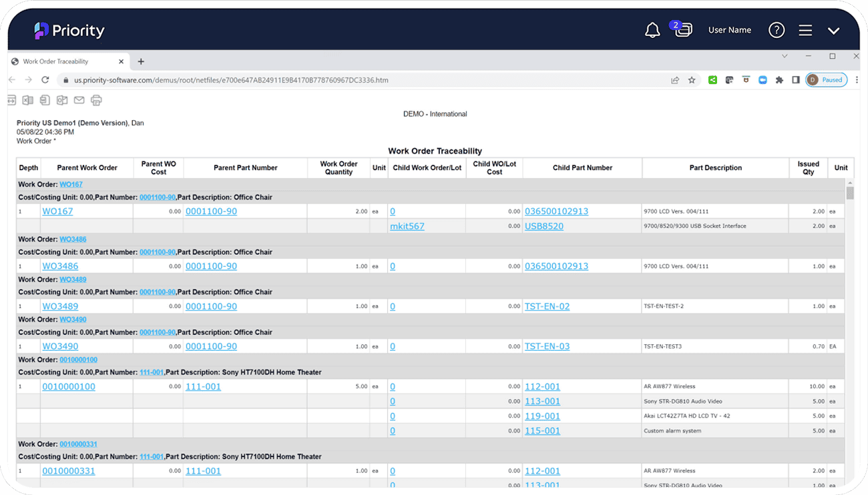
Task: Click the browser address bar URL
Action: coord(230,80)
